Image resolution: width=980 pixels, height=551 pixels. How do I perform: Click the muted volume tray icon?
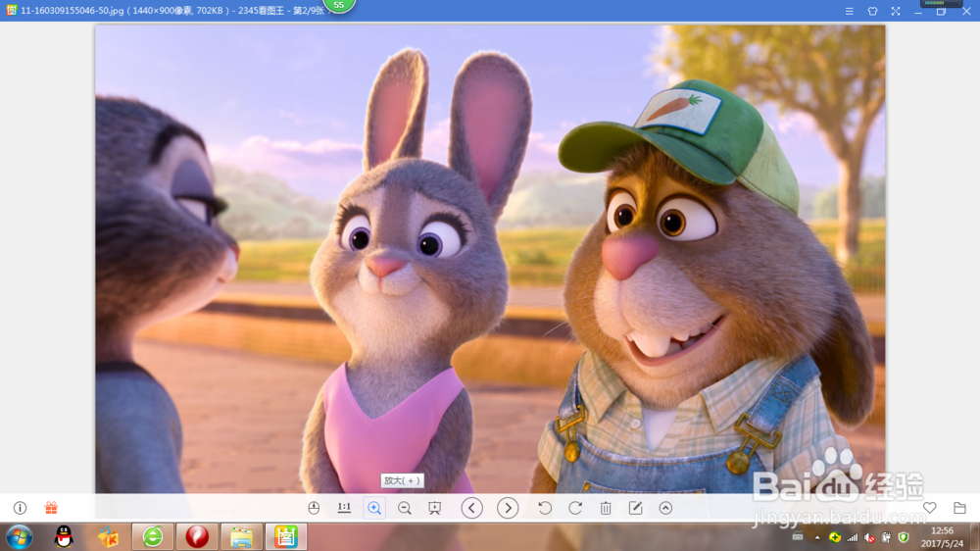click(x=869, y=537)
